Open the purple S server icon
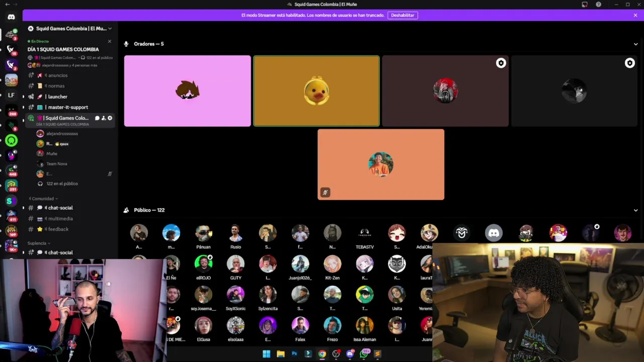 tap(10, 201)
